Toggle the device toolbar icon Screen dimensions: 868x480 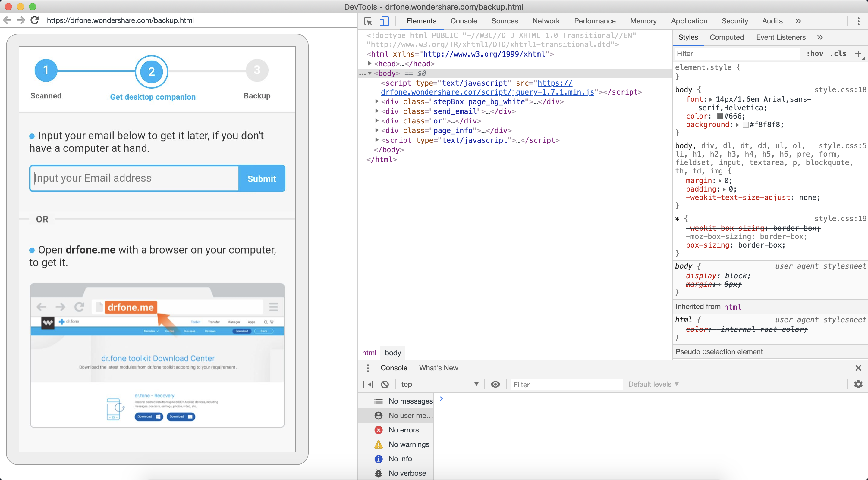coord(384,21)
